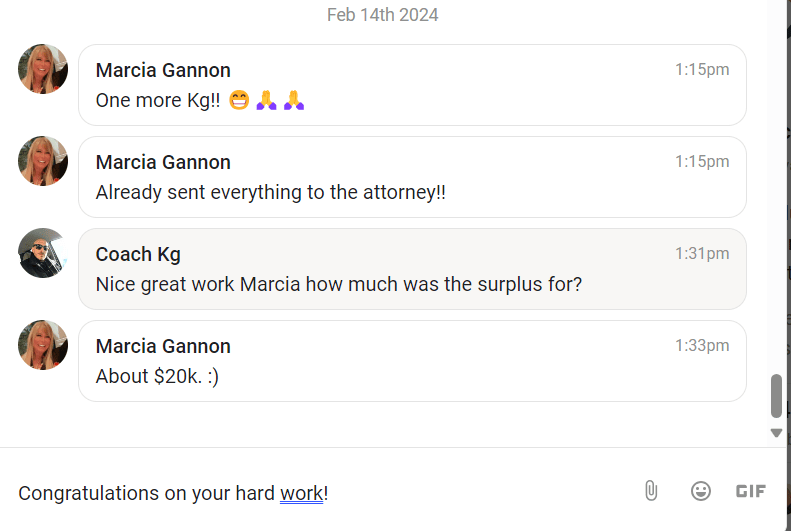791x531 pixels.
Task: Click Marcia Gannon's avatar beside 'One more Kg!!'
Action: click(43, 70)
